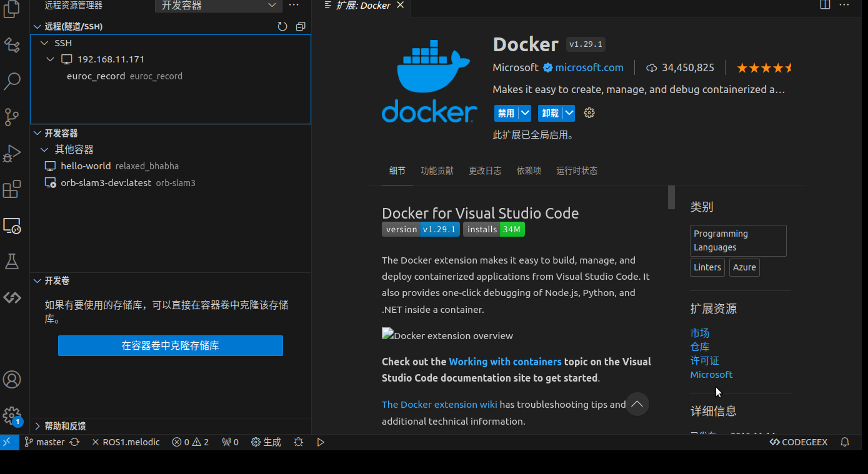Open dropdown arrow beside 禁用 button
868x474 pixels.
525,113
